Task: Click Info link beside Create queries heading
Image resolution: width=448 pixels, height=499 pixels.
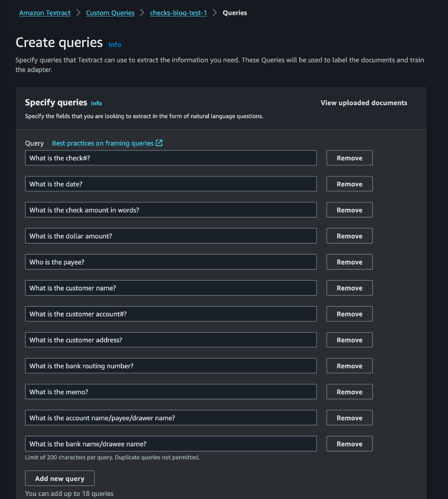Action: click(115, 45)
